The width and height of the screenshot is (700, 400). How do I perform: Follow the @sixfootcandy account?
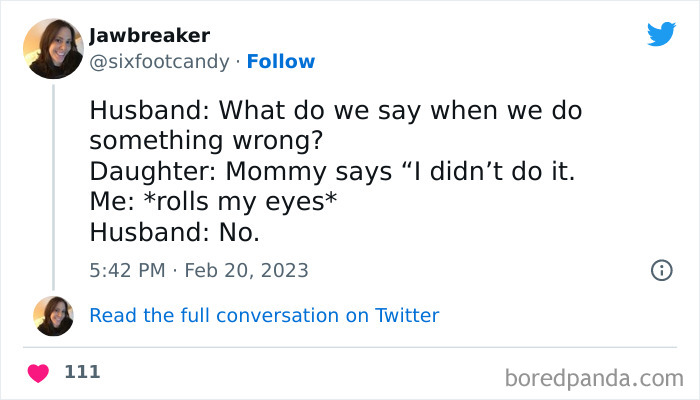(x=280, y=62)
